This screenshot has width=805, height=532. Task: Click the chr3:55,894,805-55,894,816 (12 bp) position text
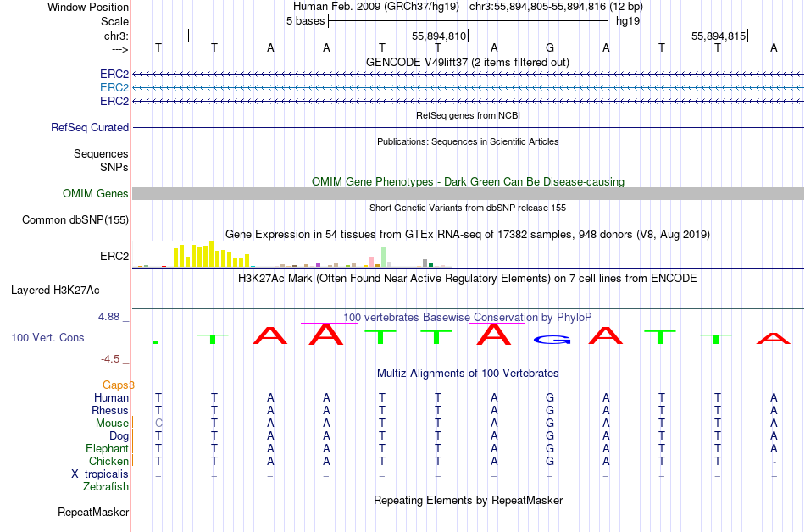[556, 7]
